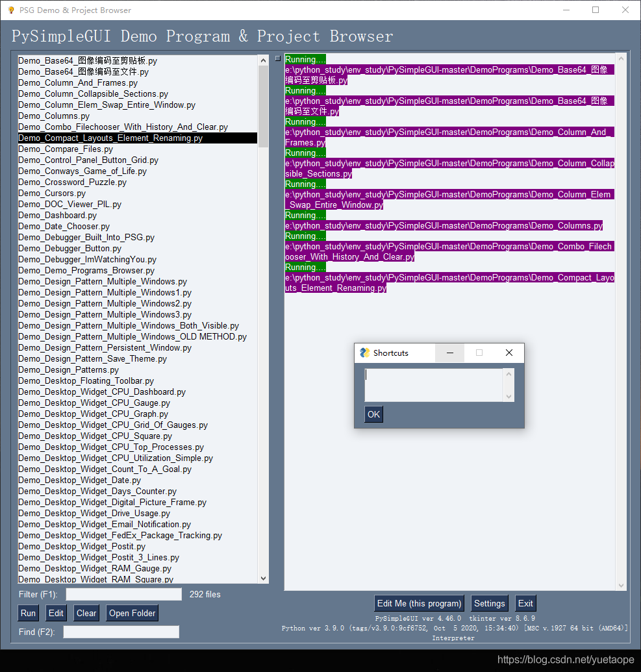
Task: Select Demo_Debugger_Built_Into_PSG.py
Action: 137,238
